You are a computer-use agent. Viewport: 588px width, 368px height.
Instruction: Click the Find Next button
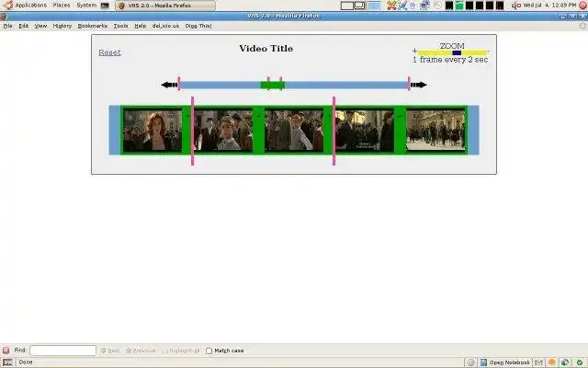(x=110, y=351)
